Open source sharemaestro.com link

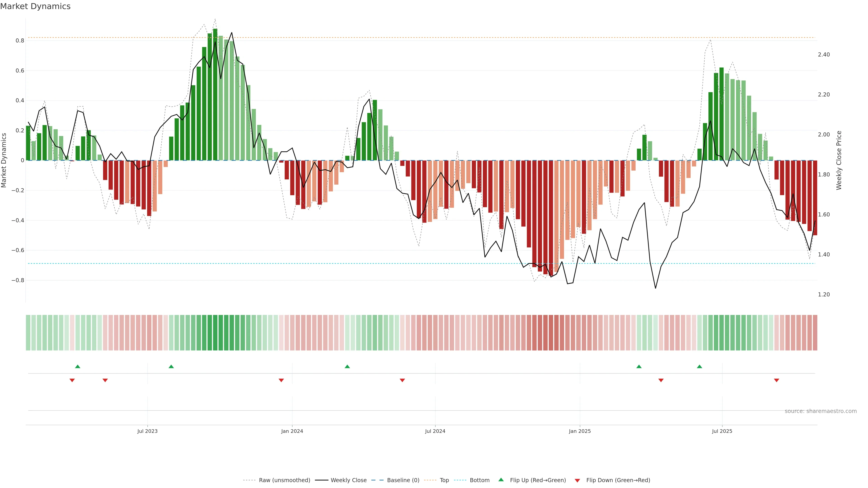tap(821, 411)
